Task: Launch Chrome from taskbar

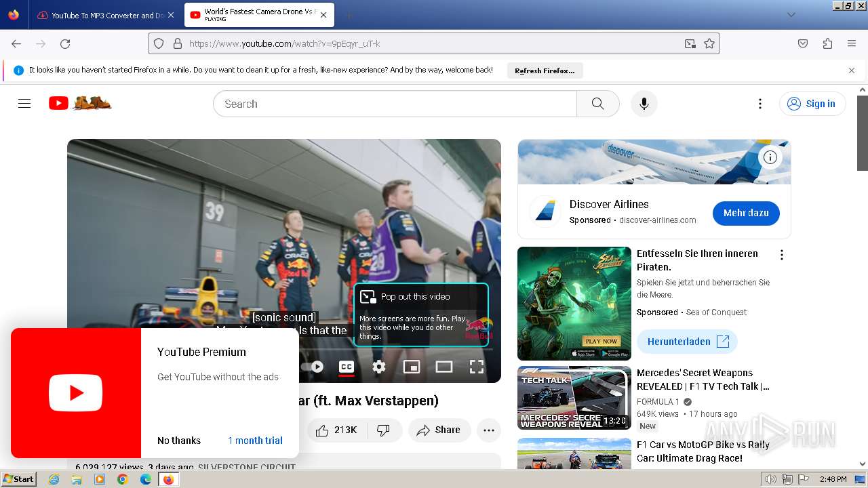Action: click(122, 479)
